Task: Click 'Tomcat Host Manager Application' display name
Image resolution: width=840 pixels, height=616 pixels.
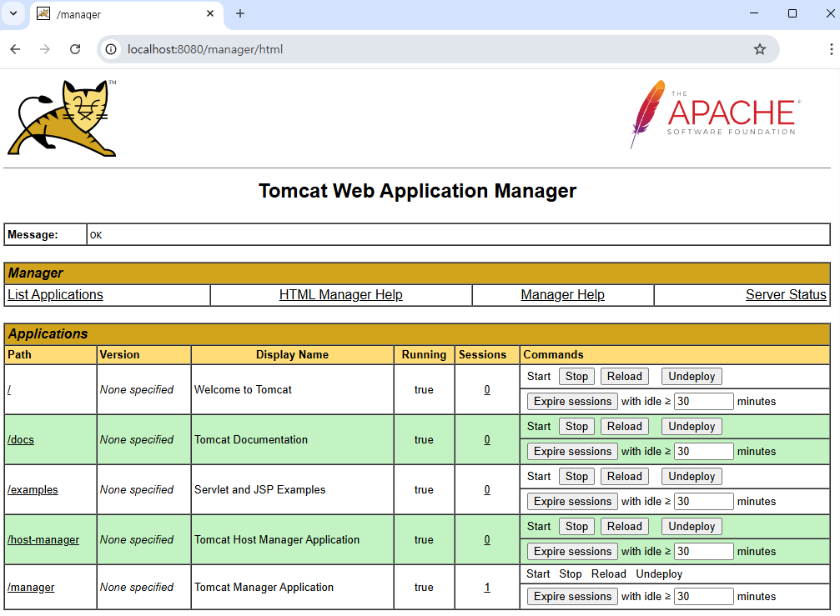Action: [x=277, y=540]
